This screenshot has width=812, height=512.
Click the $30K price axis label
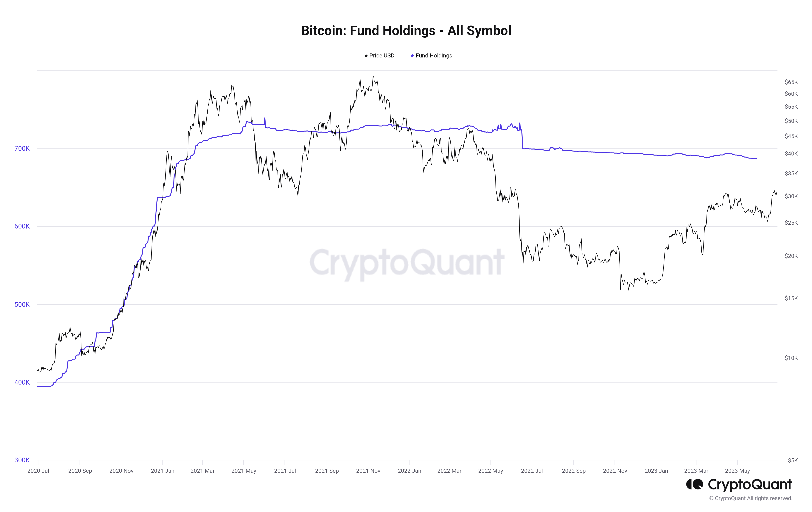[791, 196]
